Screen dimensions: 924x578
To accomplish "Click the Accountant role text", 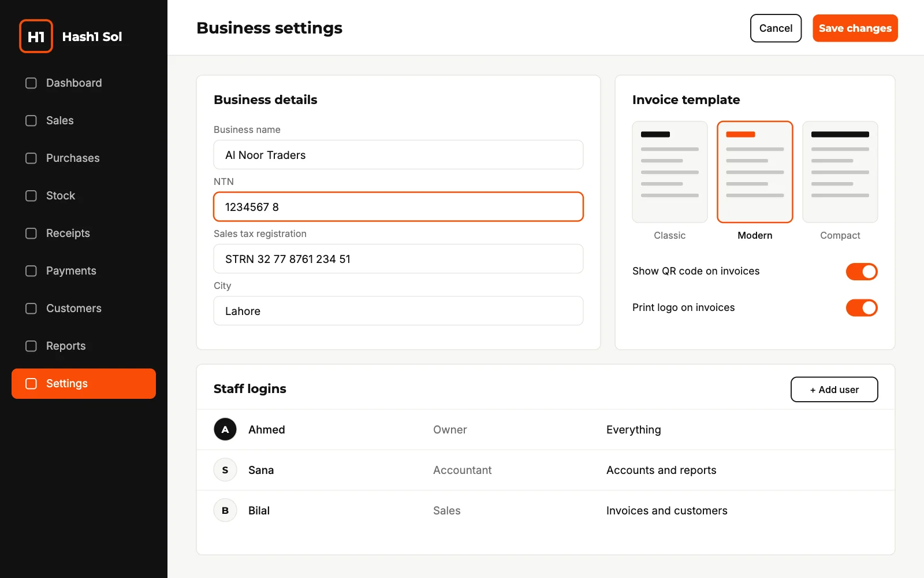I will click(x=463, y=470).
